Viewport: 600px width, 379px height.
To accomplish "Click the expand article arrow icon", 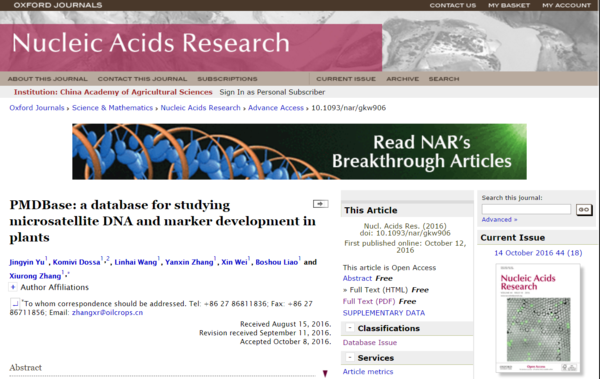I will click(x=321, y=204).
